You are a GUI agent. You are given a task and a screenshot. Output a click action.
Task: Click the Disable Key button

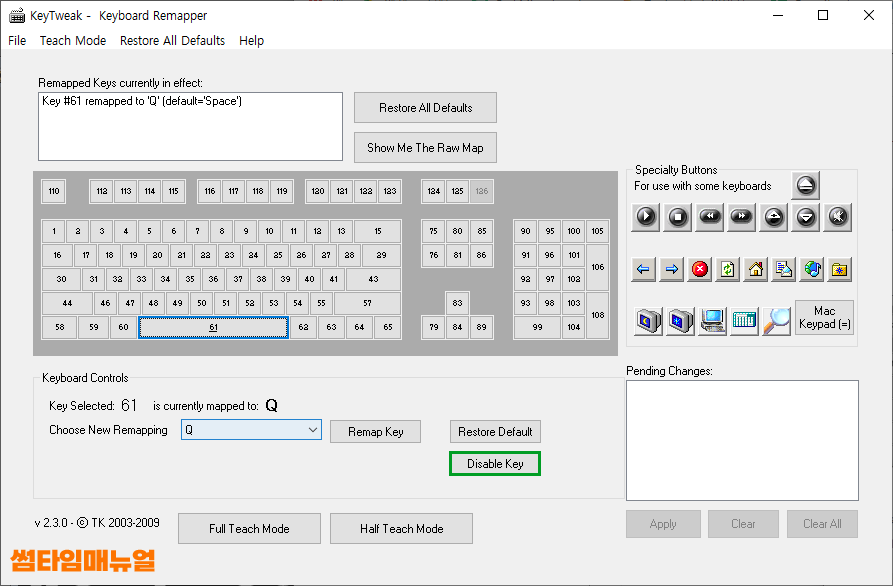click(495, 464)
